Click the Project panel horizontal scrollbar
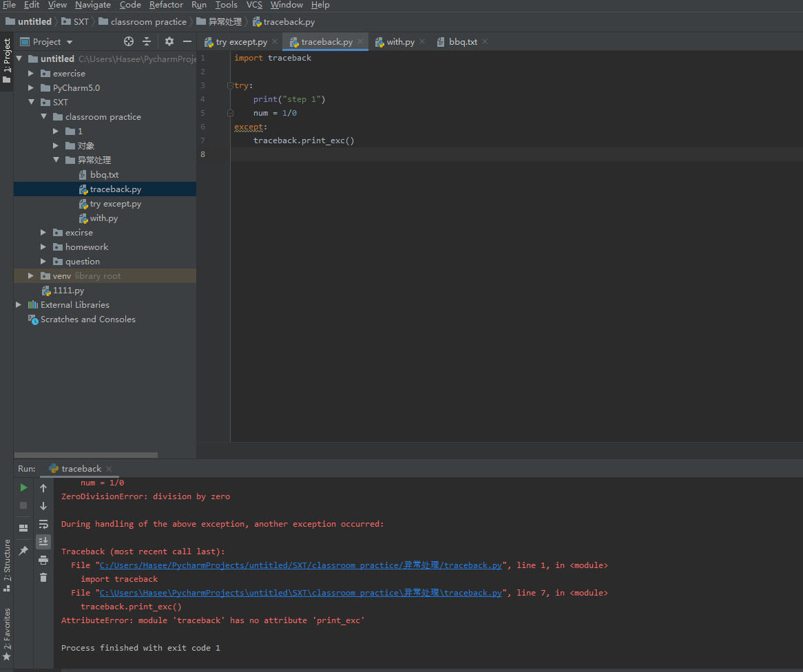 pos(86,455)
